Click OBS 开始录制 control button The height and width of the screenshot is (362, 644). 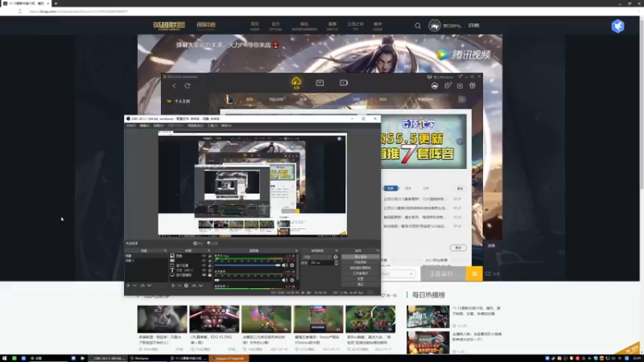point(360,262)
